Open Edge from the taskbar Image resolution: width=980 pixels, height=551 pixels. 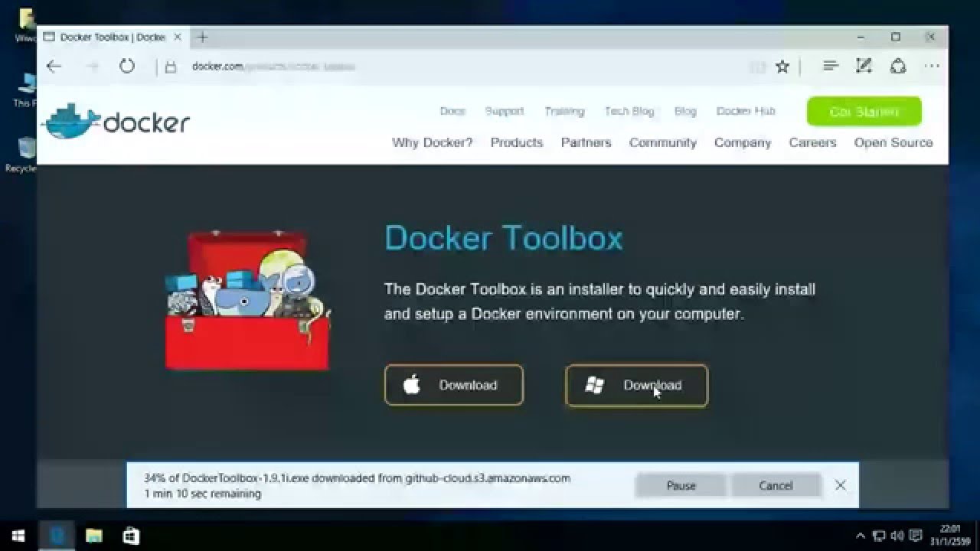57,536
